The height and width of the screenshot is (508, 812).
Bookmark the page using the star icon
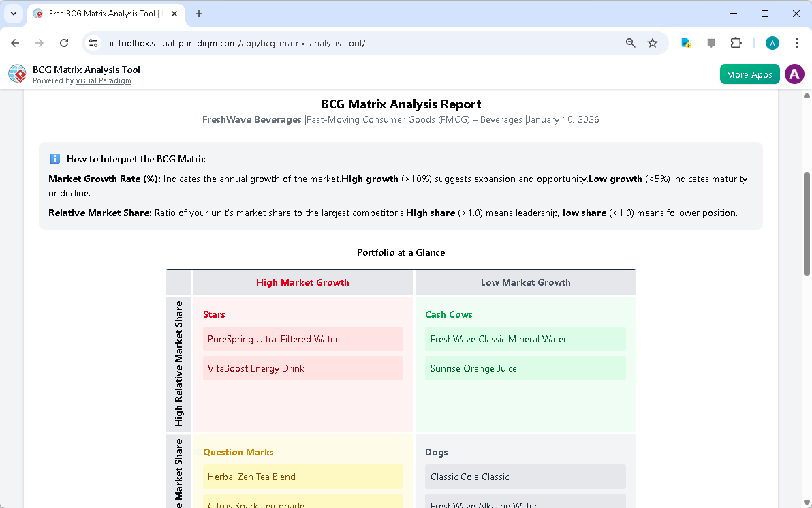coord(653,42)
